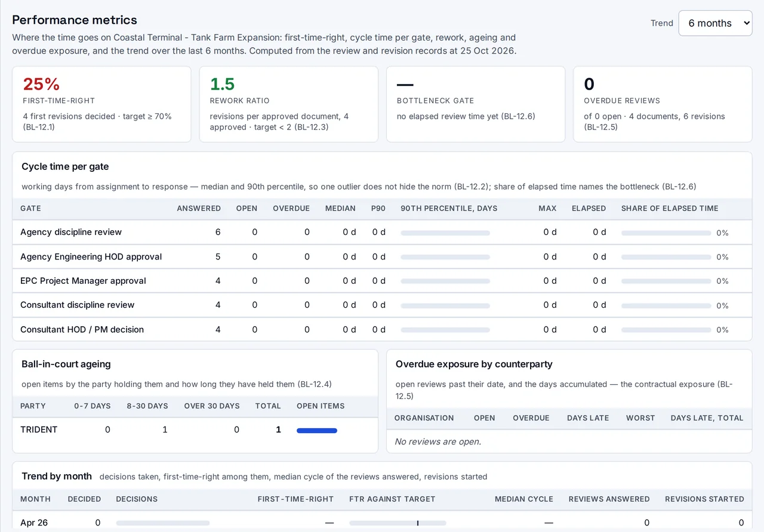Select the EPC Project Manager approval row name
Image resolution: width=764 pixels, height=532 pixels.
coord(83,280)
